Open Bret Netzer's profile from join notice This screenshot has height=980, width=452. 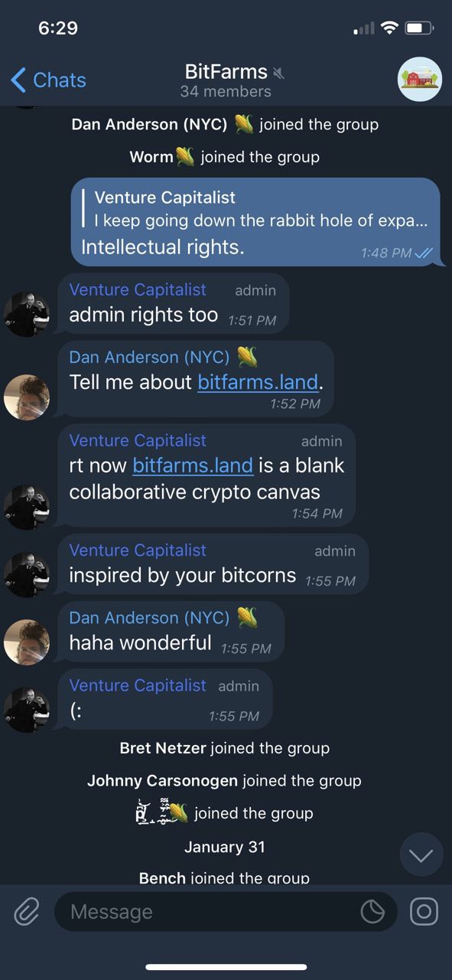[x=163, y=748]
